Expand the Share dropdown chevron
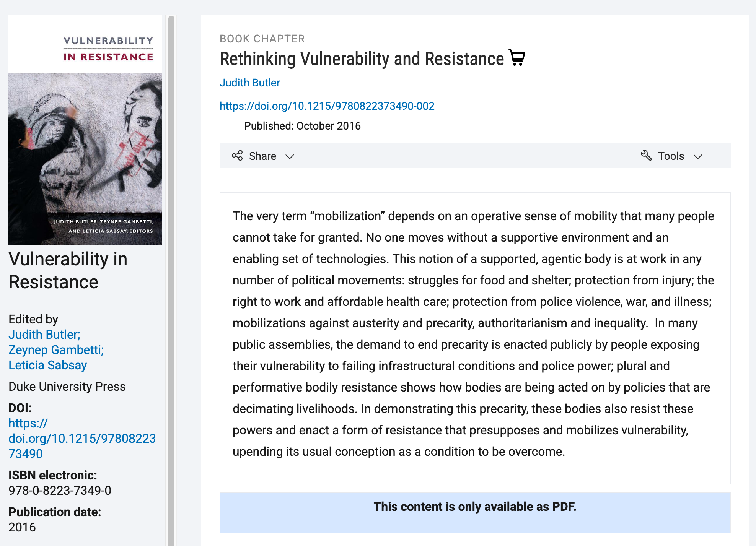 pyautogui.click(x=290, y=156)
